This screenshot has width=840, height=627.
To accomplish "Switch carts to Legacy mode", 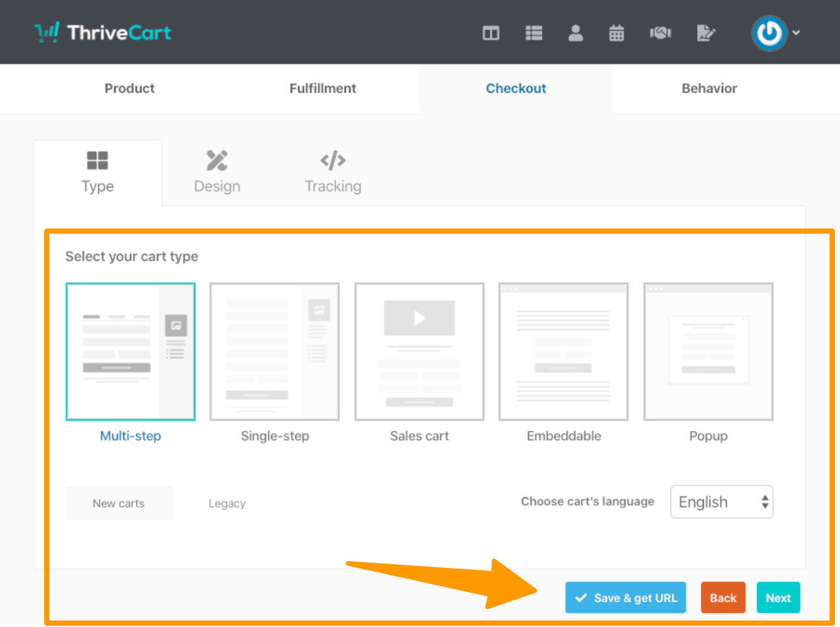I will click(x=227, y=503).
